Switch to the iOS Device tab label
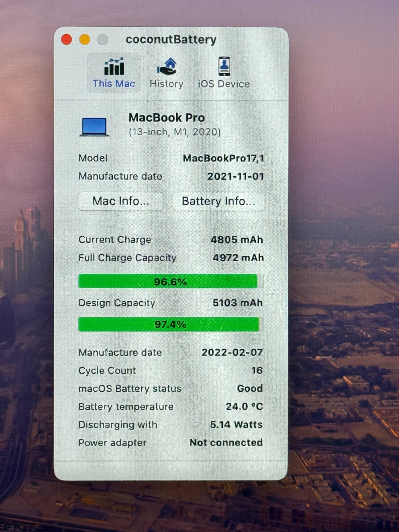 (224, 84)
